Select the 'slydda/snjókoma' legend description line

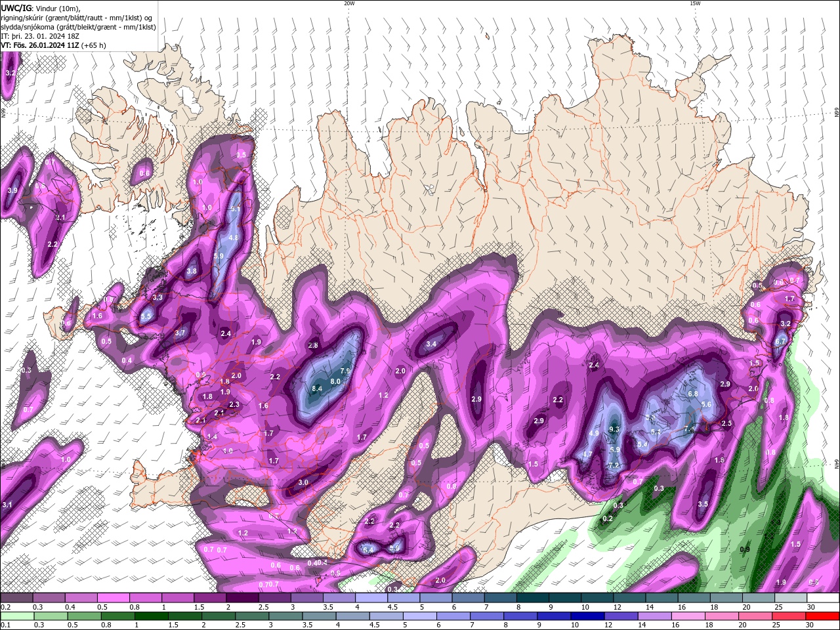[78, 27]
